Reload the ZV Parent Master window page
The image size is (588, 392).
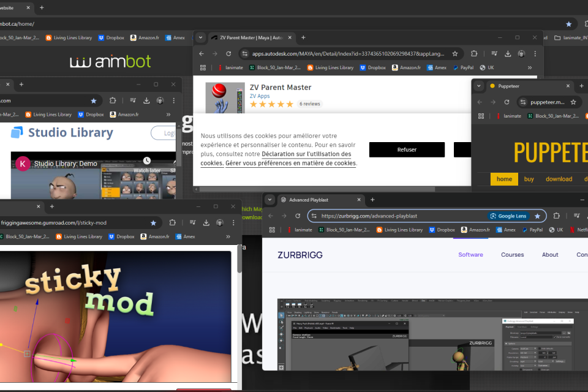[x=228, y=54]
